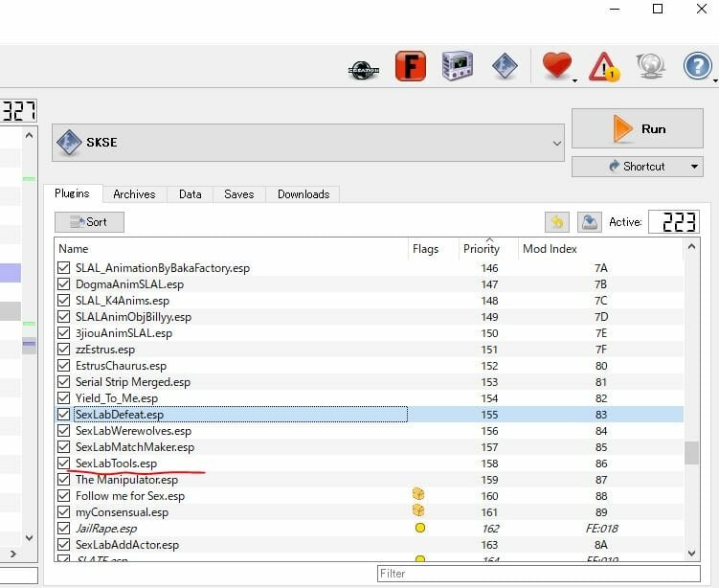Sort by the Mod Index column header
This screenshot has height=588, width=719.
600,249
